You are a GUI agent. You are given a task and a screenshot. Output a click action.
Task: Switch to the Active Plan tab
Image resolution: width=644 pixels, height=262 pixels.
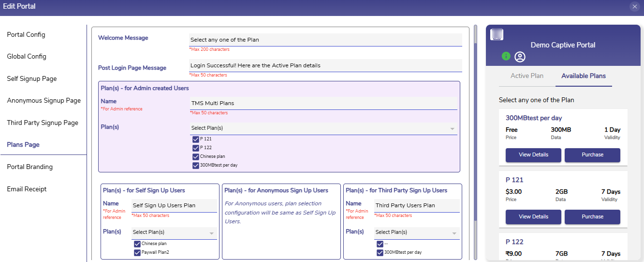point(527,76)
